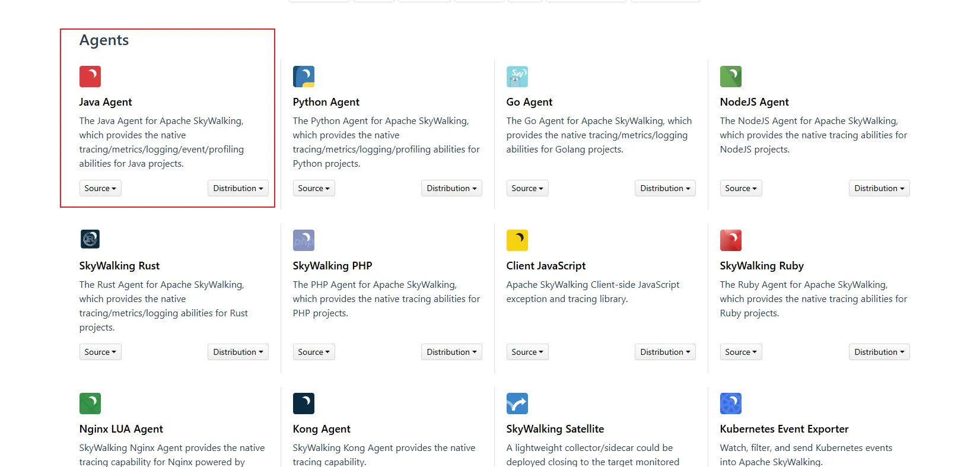Expand SkyWalking Rust Source dropdown
This screenshot has width=980, height=467.
click(100, 352)
